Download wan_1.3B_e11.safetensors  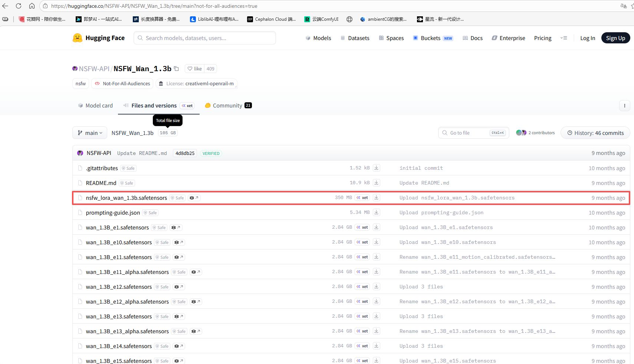click(x=376, y=257)
